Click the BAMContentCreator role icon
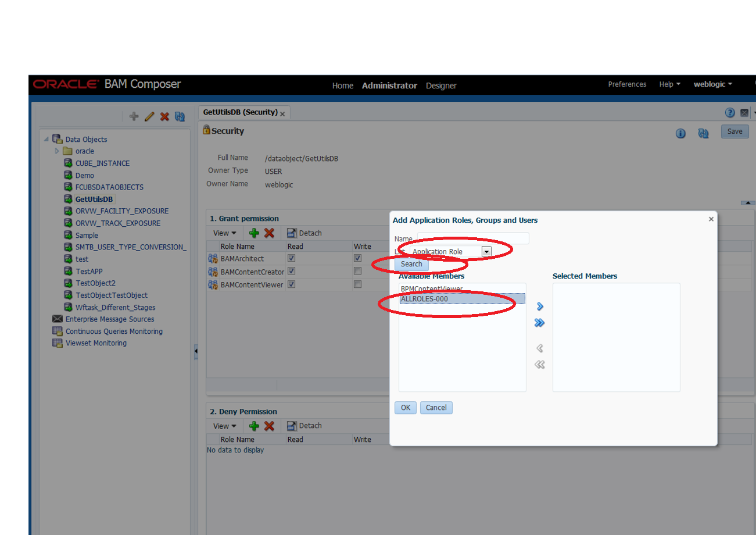The width and height of the screenshot is (756, 535). click(213, 272)
